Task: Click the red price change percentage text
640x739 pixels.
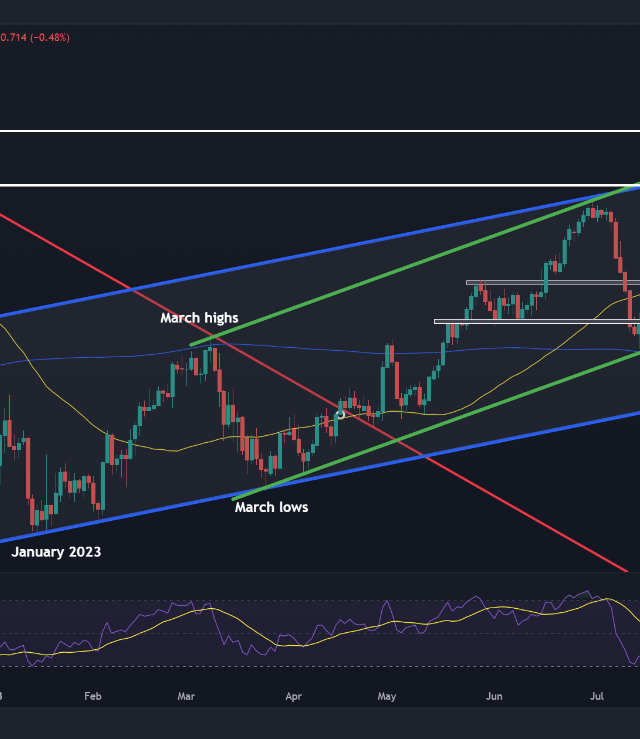Action: click(x=35, y=38)
